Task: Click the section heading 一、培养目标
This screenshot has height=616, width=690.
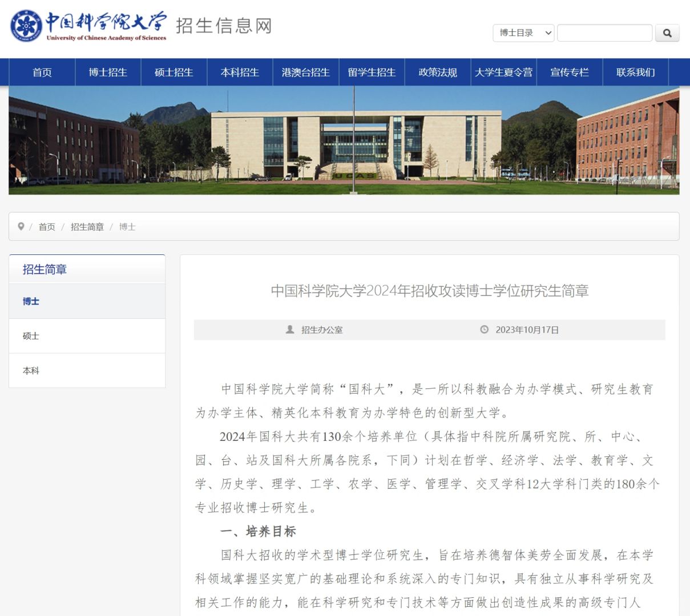Action: 258,532
